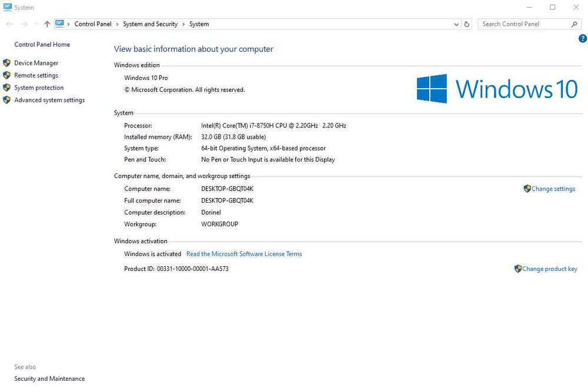Open Remote settings
The width and height of the screenshot is (588, 392).
click(36, 75)
